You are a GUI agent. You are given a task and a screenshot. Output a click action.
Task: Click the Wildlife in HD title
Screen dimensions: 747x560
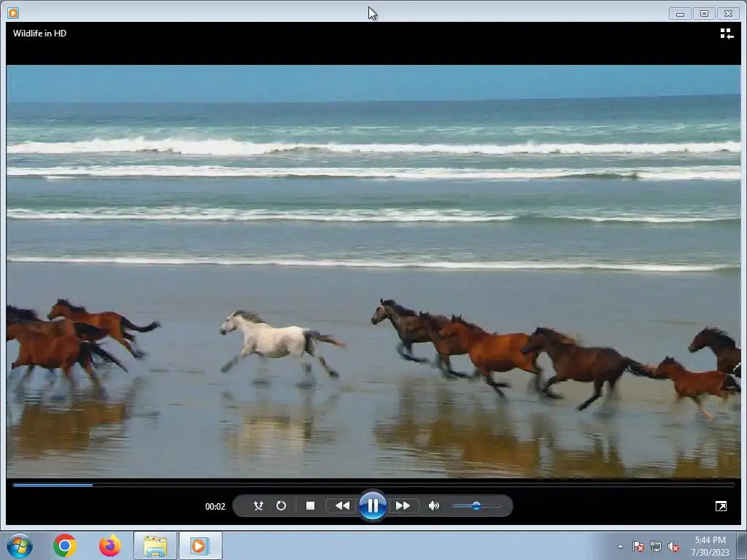point(39,34)
